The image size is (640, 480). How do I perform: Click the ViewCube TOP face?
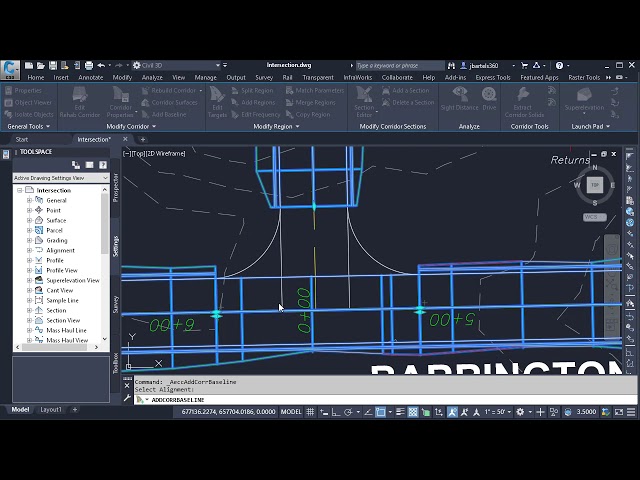[x=595, y=185]
